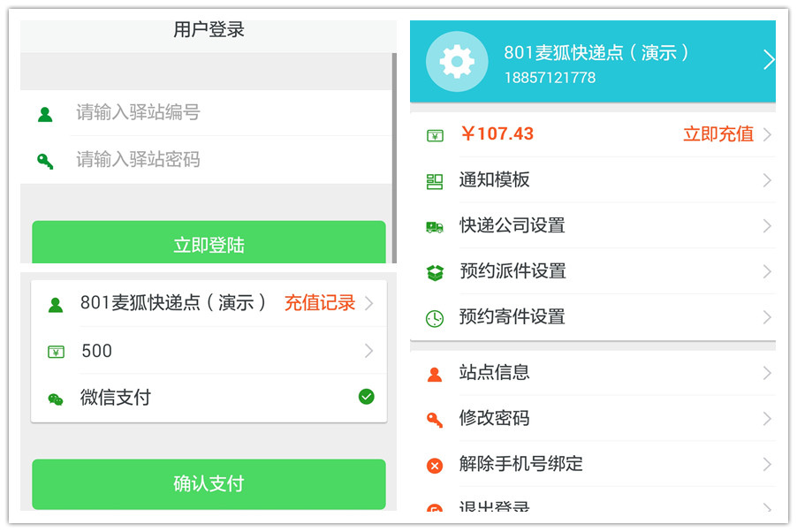Click the 通知模板 template icon
Screen dimensions: 797x532
pos(435,181)
